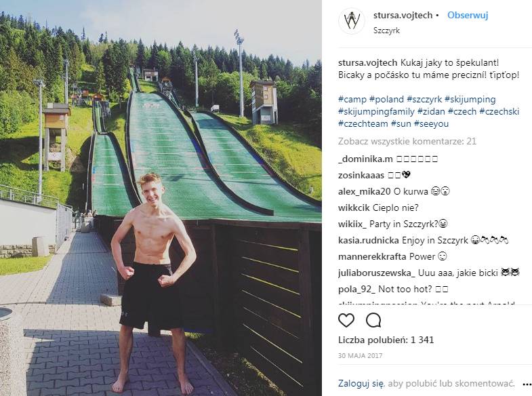Click the comment speech bubble icon
The height and width of the screenshot is (396, 532).
tap(373, 320)
